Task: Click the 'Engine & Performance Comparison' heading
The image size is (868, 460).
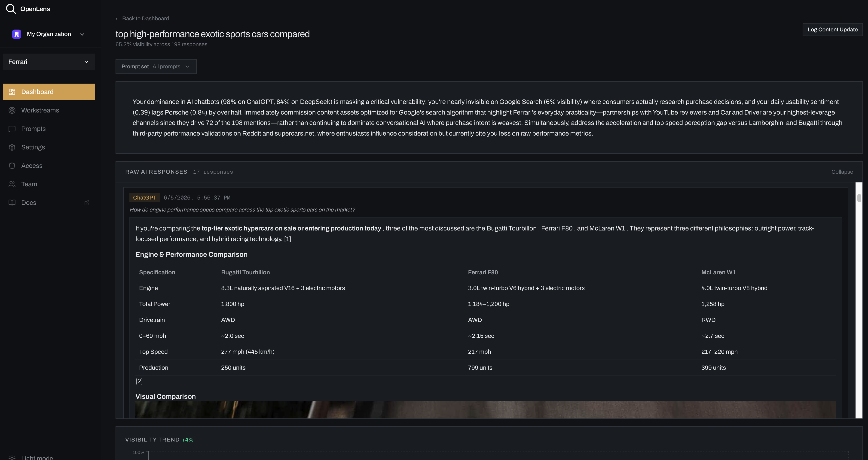Action: 191,254
